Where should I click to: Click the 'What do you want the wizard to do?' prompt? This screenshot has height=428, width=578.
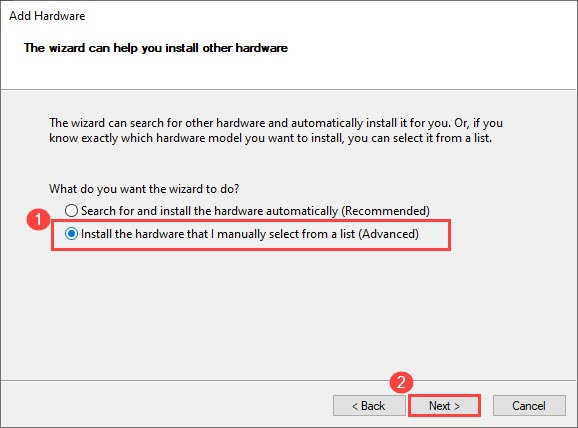(144, 189)
